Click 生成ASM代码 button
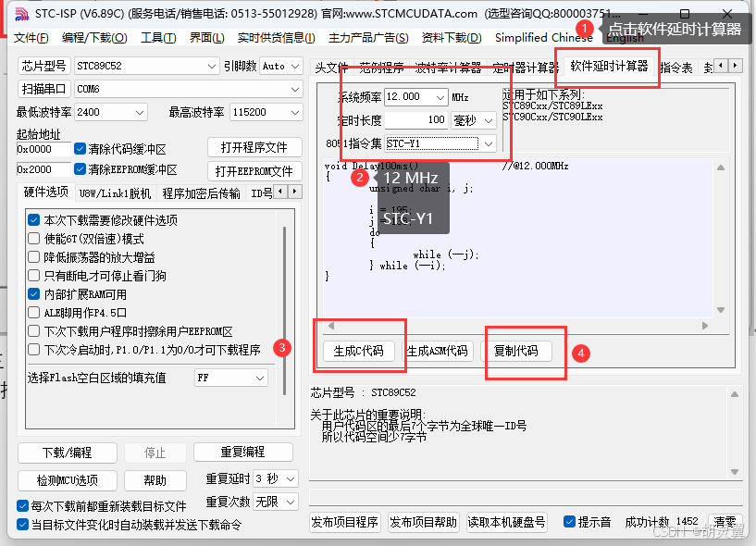This screenshot has width=756, height=546. pyautogui.click(x=438, y=351)
